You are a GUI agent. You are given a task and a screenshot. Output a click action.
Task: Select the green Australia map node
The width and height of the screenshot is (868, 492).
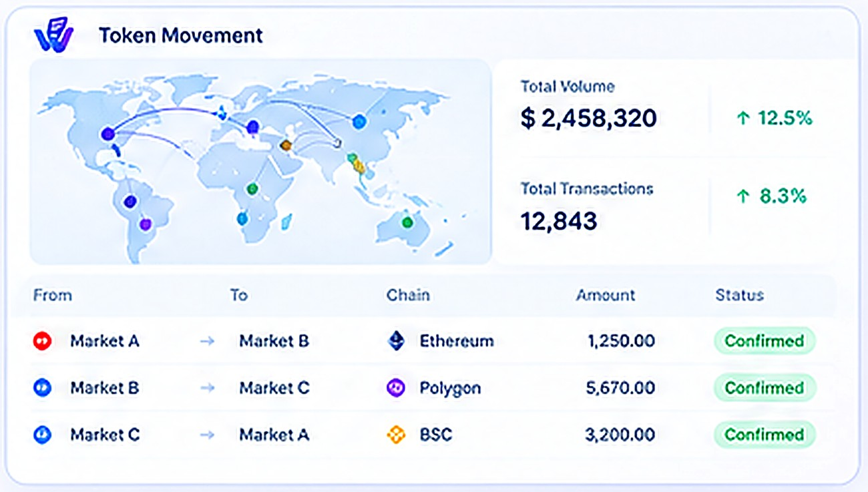pyautogui.click(x=407, y=222)
